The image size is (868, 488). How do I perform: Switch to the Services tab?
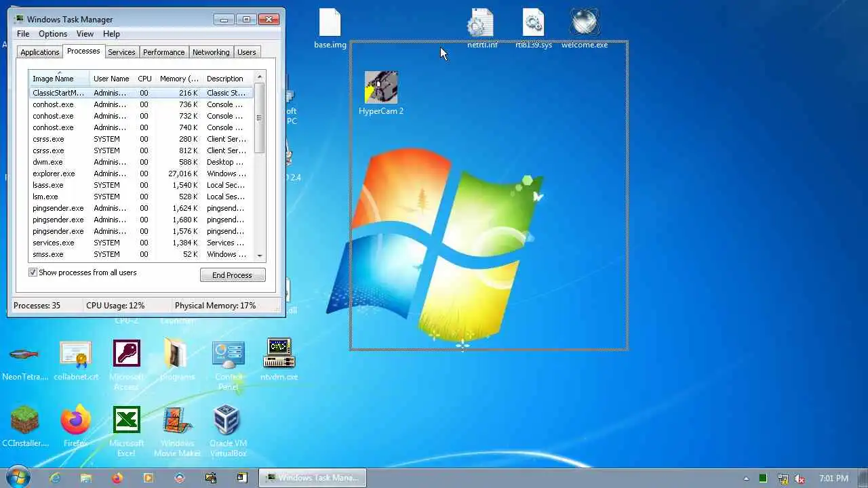(121, 52)
